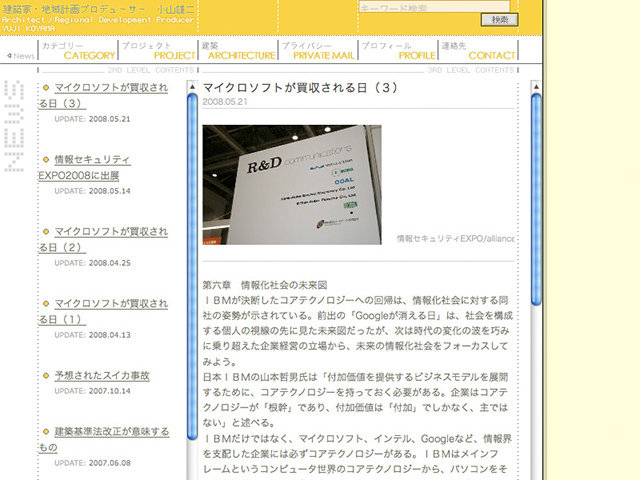This screenshot has width=640, height=480.
Task: Focus the keyword search input field
Action: [434, 7]
